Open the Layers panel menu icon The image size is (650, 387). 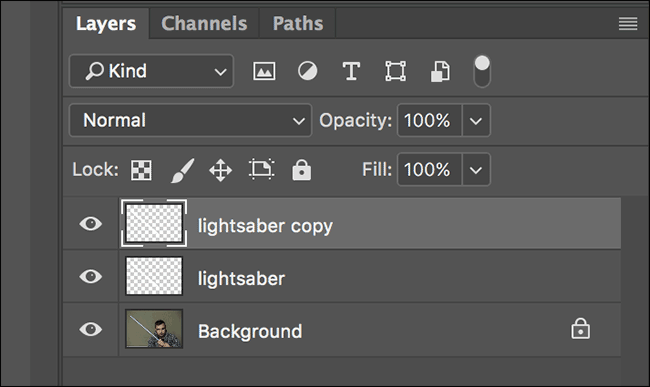point(628,24)
